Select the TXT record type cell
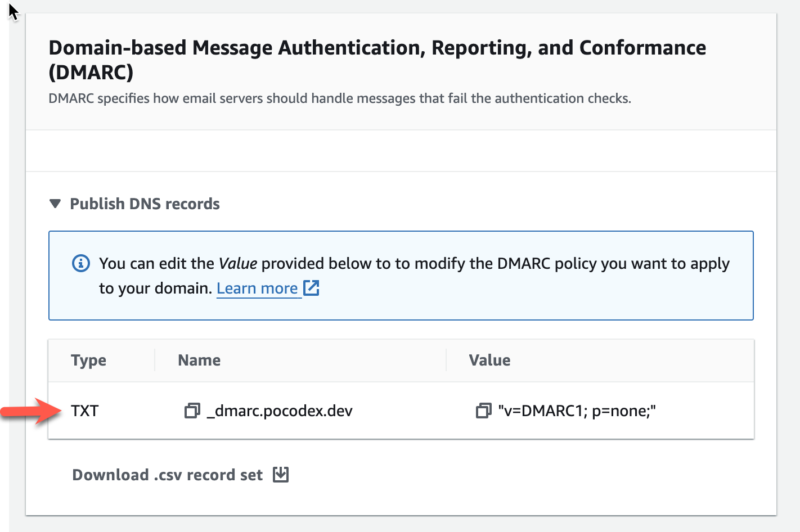The width and height of the screenshot is (800, 532). pos(85,411)
